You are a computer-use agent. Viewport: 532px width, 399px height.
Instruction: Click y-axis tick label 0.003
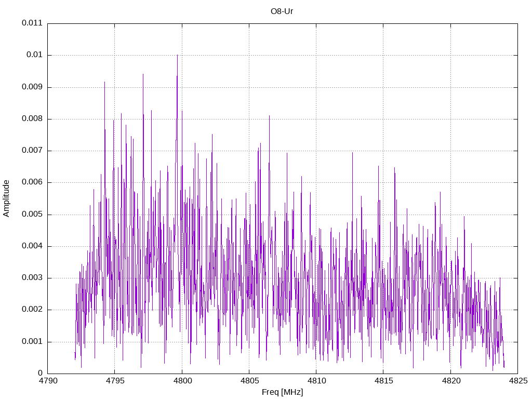[32, 278]
